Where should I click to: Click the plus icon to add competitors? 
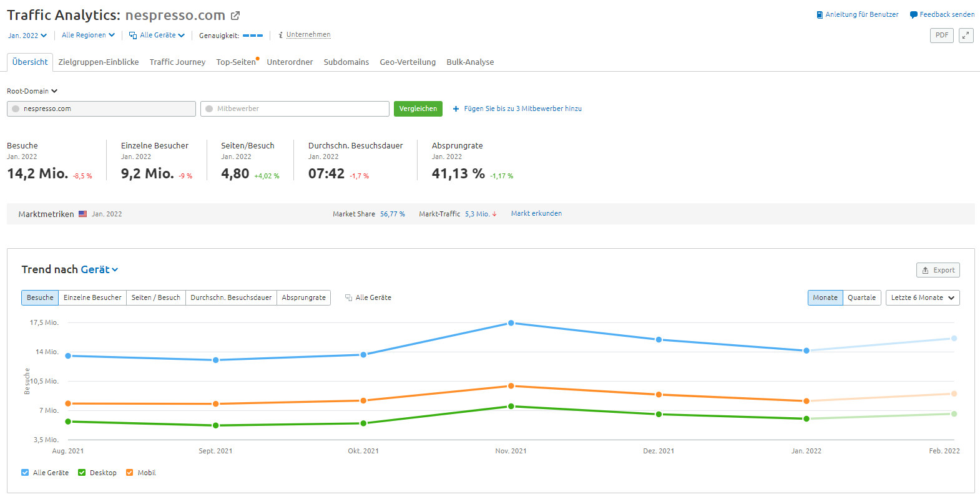(456, 109)
